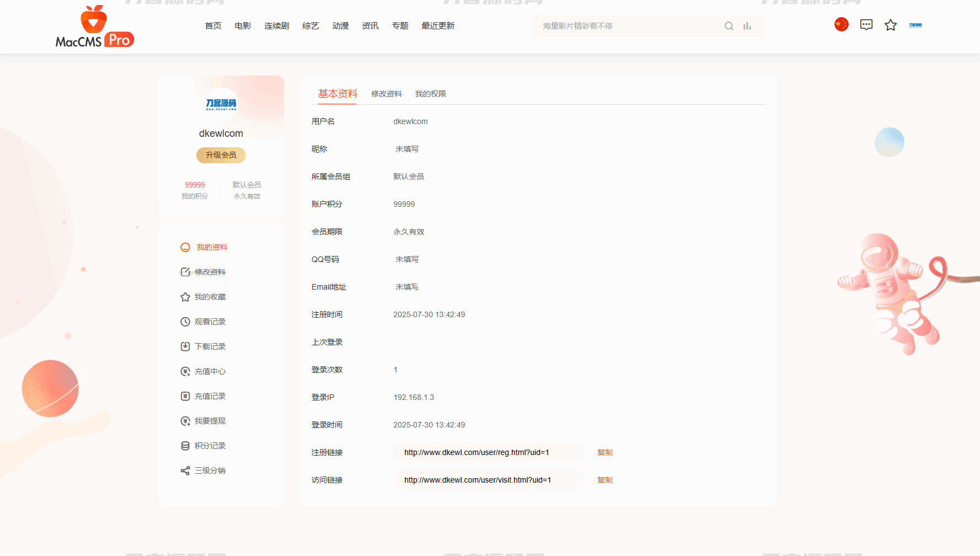This screenshot has height=556, width=980.
Task: Click the favorites star icon in header
Action: coord(890,25)
